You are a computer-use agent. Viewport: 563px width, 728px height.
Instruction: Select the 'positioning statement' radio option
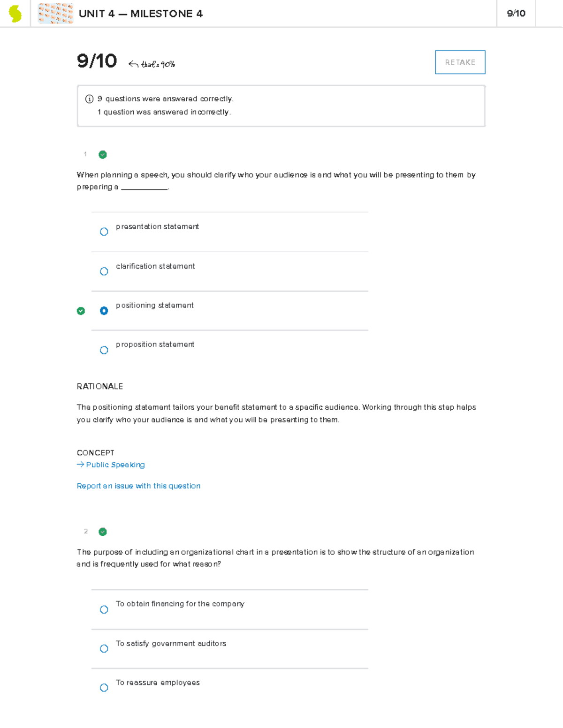tap(104, 311)
